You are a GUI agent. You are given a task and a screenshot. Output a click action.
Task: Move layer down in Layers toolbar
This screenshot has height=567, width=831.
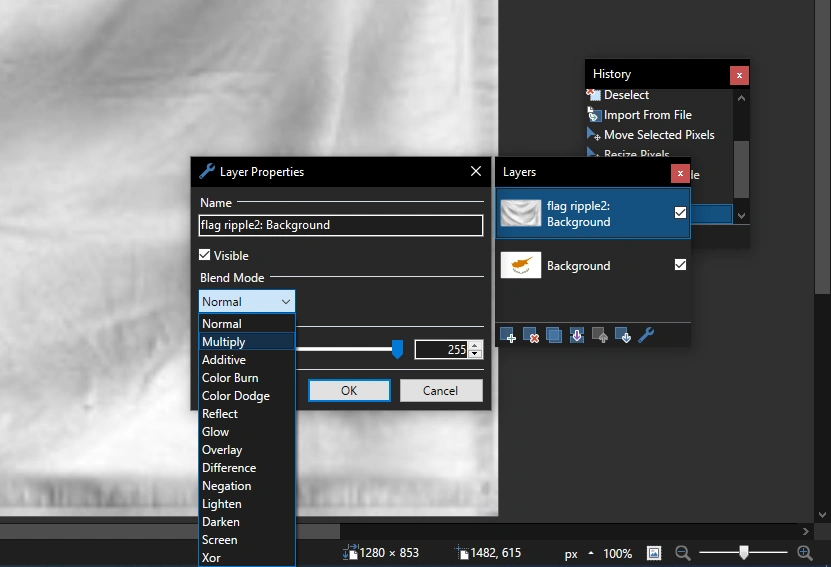tap(623, 335)
